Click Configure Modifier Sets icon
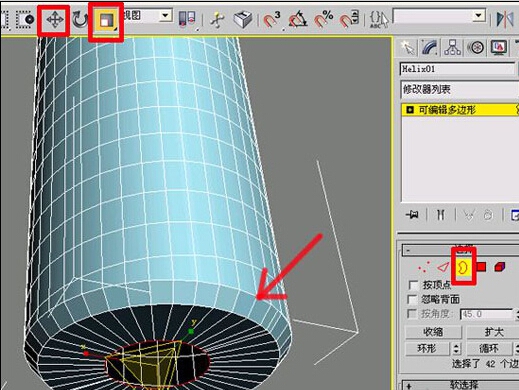Viewport: 519px width, 390px height. pyautogui.click(x=514, y=215)
